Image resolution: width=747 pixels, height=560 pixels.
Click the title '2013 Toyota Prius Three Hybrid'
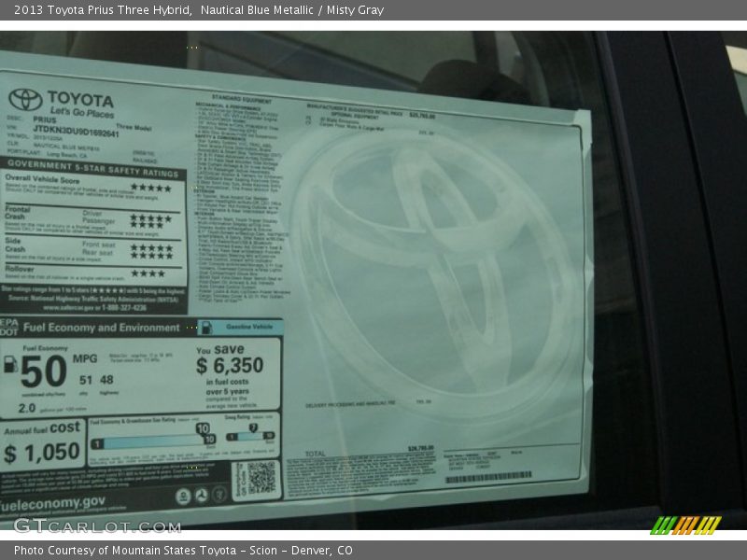103,10
